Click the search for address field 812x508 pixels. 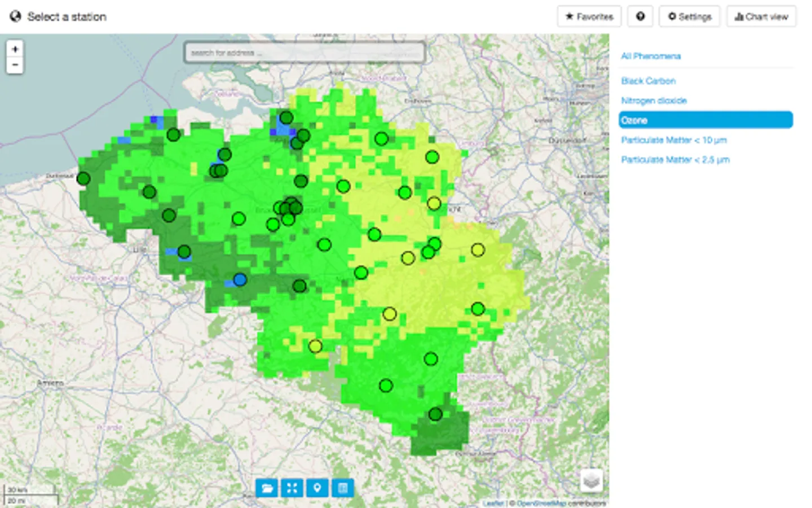pyautogui.click(x=304, y=52)
